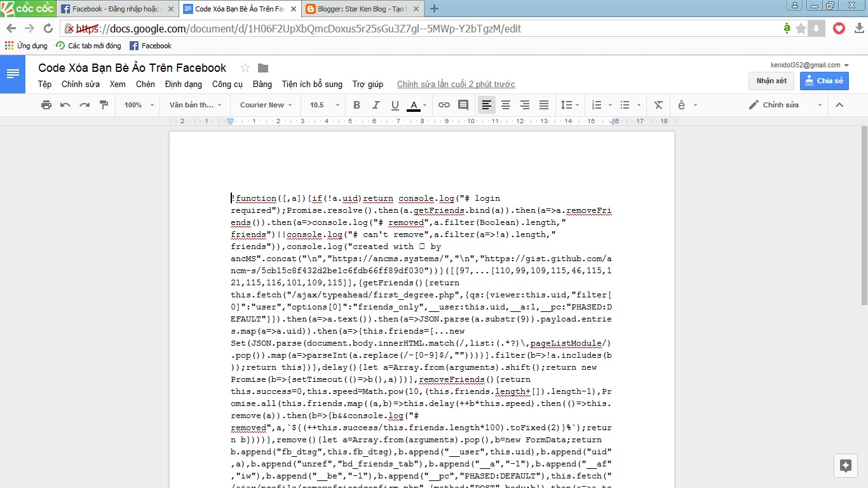Open bulleted list options

[x=630, y=105]
